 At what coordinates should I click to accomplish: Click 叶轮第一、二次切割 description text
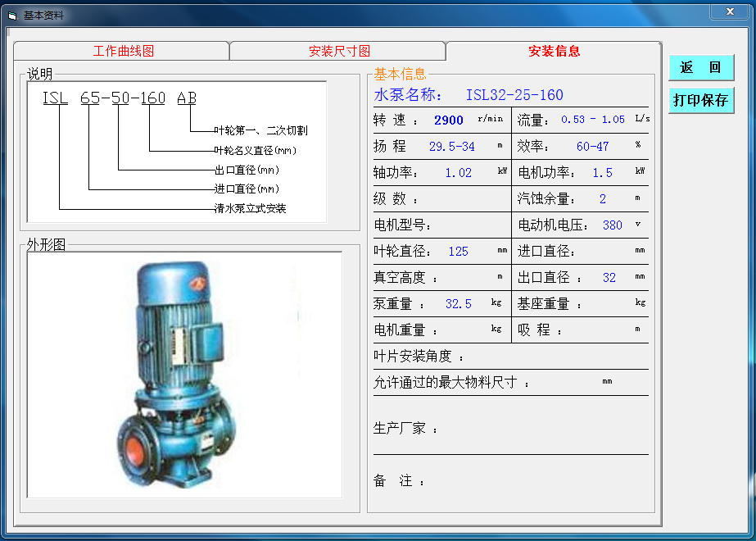coord(260,131)
